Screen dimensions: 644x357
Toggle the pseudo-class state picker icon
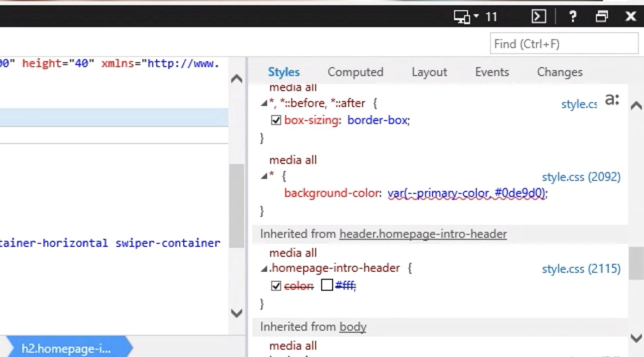click(612, 99)
